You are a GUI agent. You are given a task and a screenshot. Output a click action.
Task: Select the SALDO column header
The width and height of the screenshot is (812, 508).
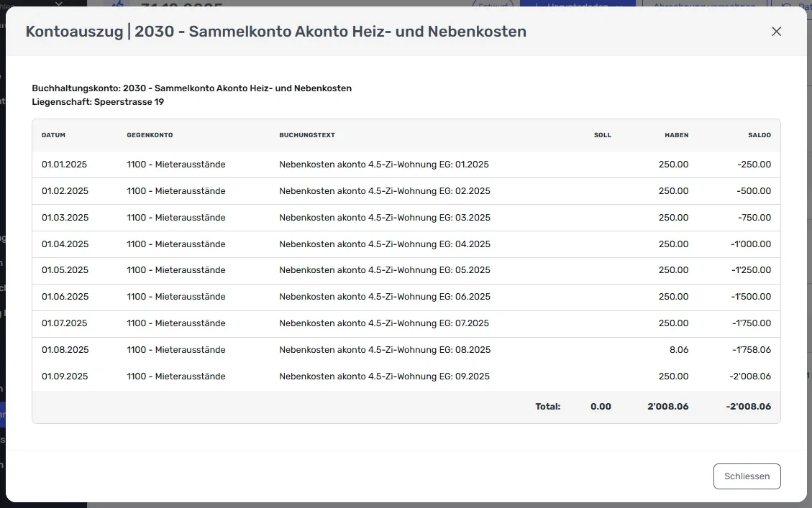[x=759, y=135]
